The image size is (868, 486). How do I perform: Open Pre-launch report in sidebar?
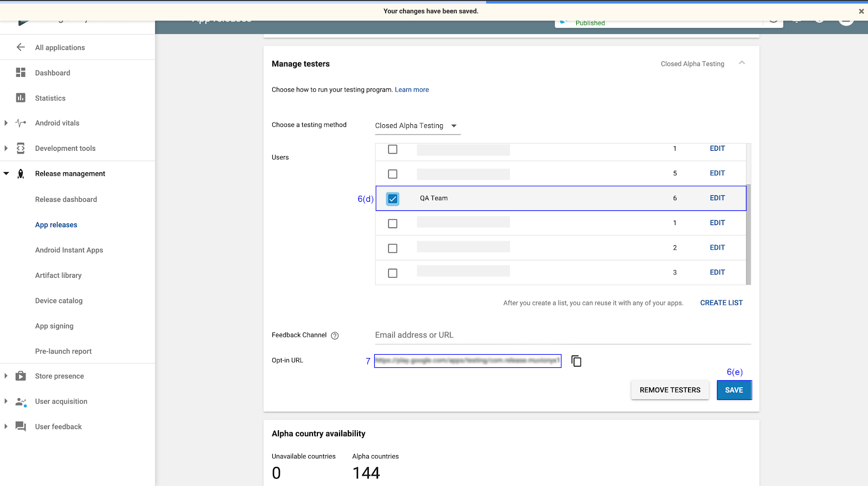pos(63,351)
